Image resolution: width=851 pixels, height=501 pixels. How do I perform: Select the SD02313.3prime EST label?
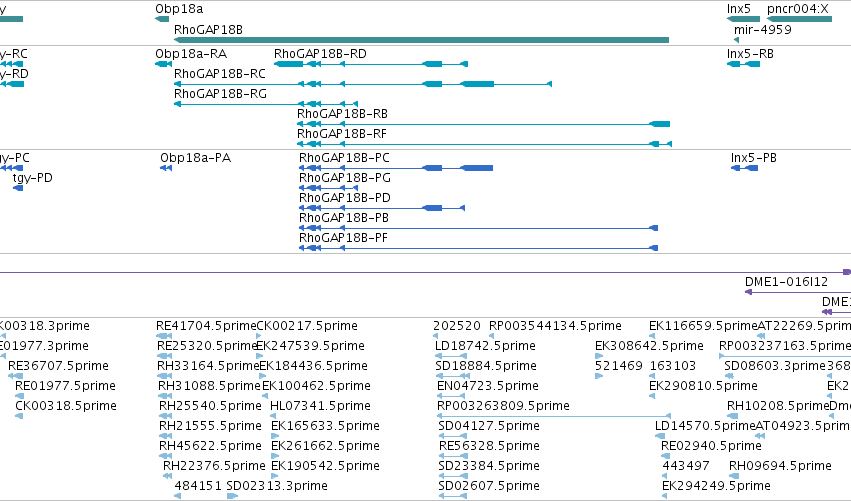click(277, 486)
